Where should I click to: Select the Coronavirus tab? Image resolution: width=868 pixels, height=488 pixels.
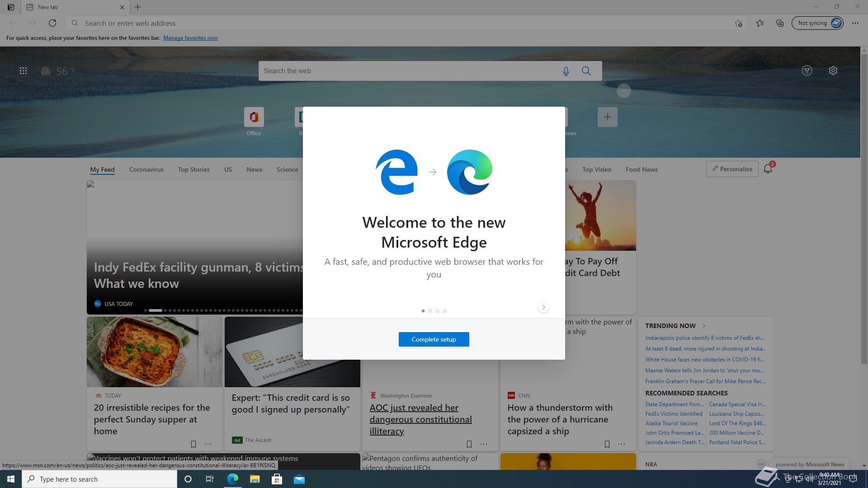(146, 169)
